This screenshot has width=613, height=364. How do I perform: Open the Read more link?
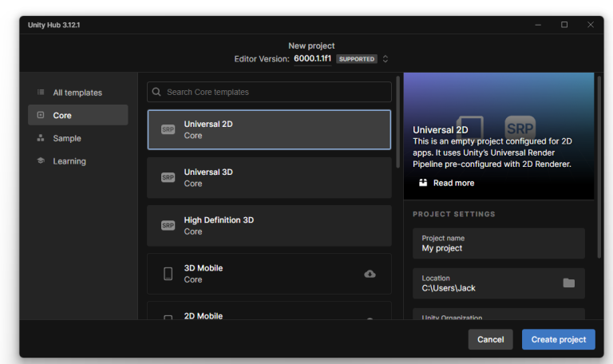(453, 183)
